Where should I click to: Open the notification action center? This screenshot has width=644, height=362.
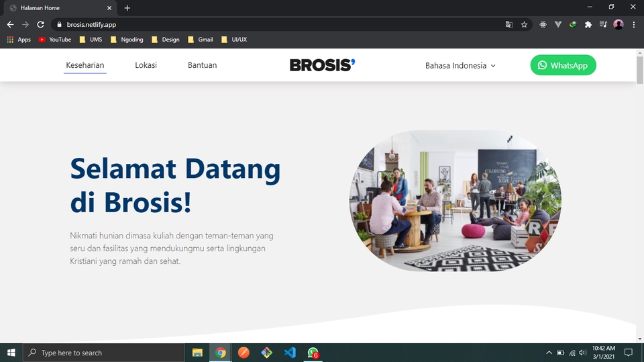click(x=629, y=353)
